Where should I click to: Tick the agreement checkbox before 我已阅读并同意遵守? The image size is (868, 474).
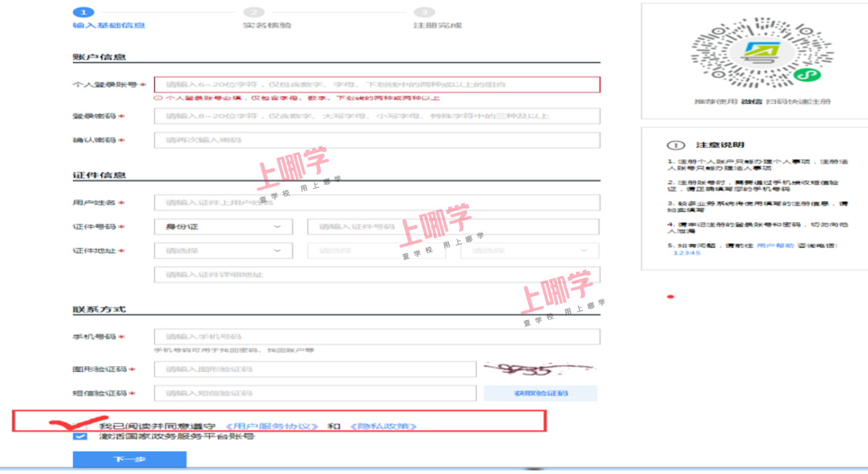pyautogui.click(x=81, y=426)
